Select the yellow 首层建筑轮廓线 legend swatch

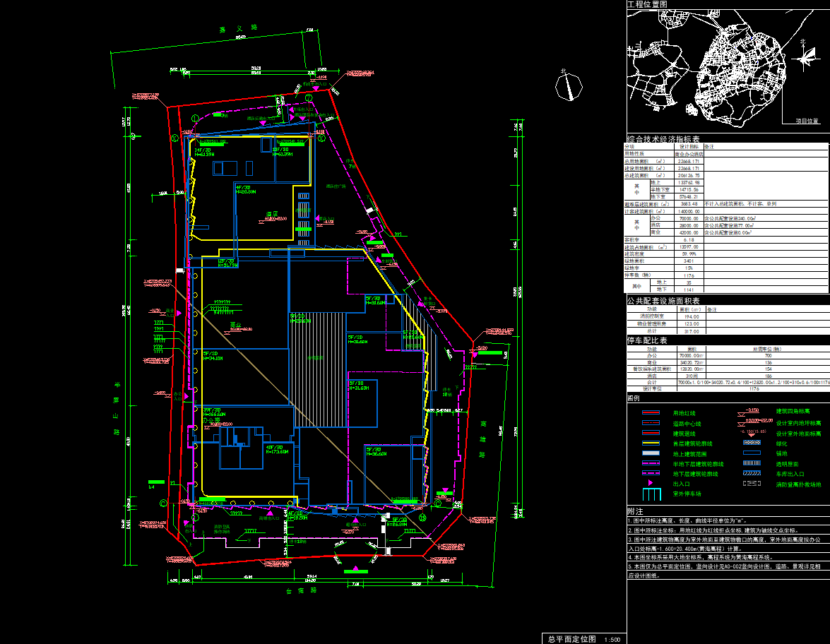click(650, 443)
